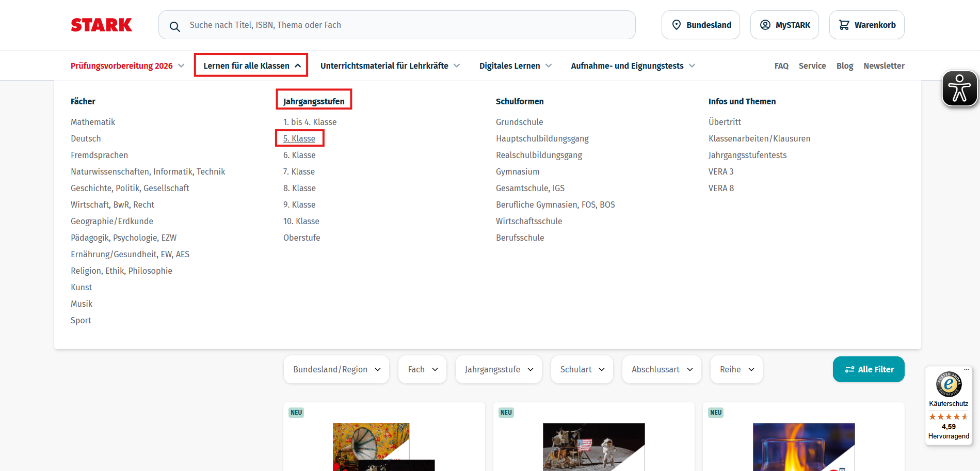Viewport: 980px width, 471px height.
Task: Select the FAQ menu item
Action: 781,66
